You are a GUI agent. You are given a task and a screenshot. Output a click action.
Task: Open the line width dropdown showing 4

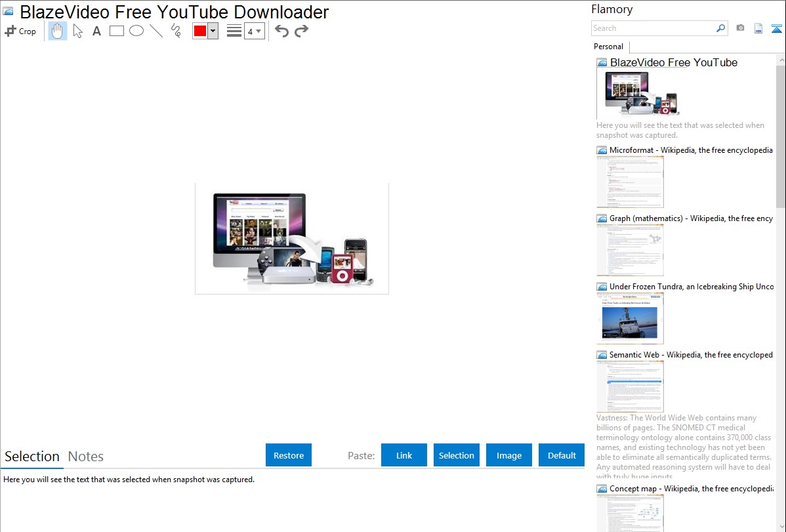[x=255, y=31]
